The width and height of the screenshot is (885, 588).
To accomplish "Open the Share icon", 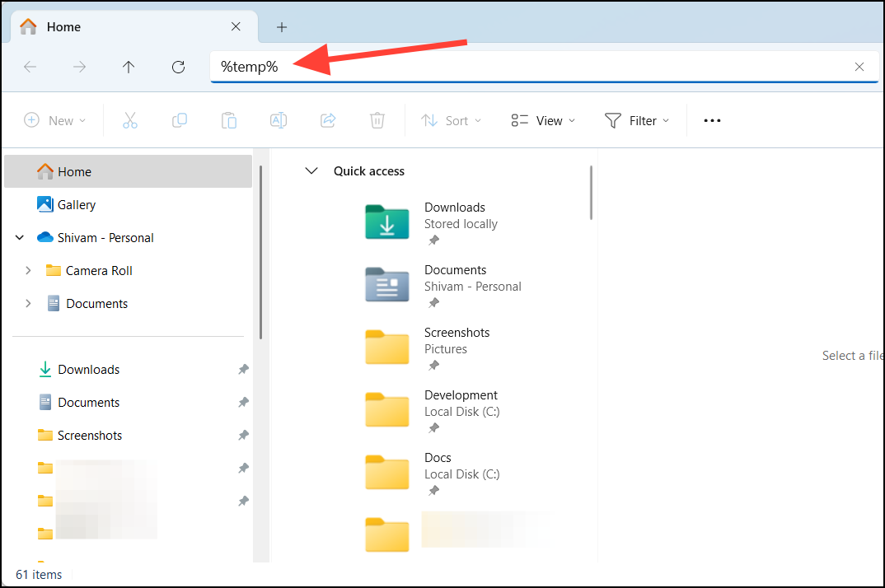I will 328,120.
